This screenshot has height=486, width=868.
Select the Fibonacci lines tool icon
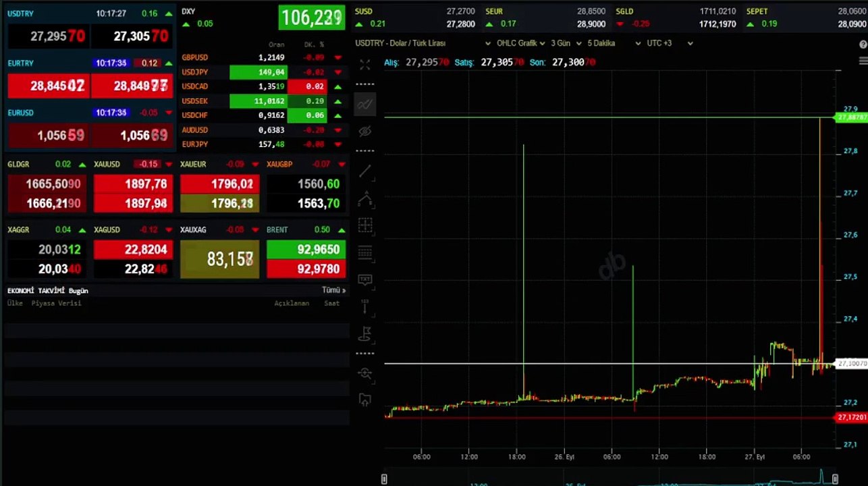[x=365, y=253]
